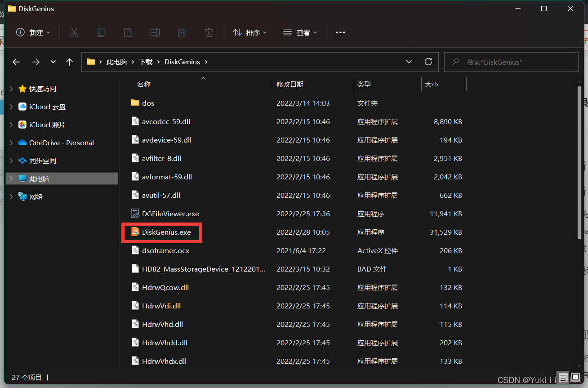Select the HD82_MassStorageDevice file icon

point(135,269)
